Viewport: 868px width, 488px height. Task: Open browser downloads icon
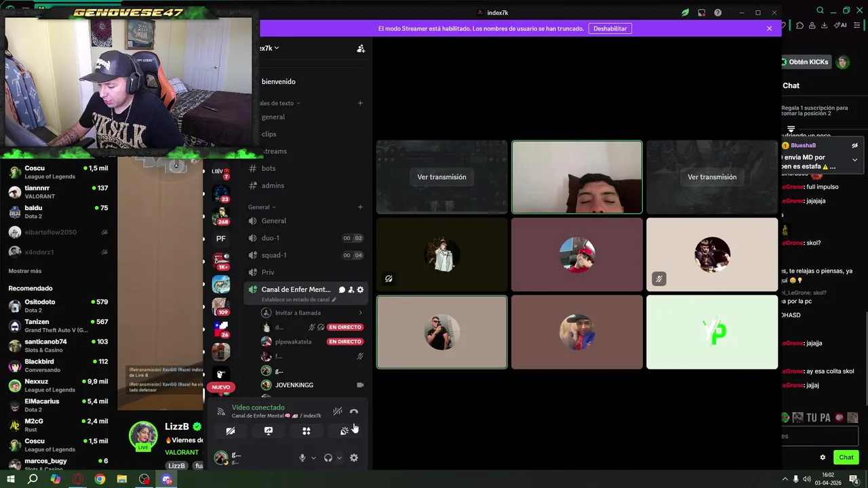824,25
